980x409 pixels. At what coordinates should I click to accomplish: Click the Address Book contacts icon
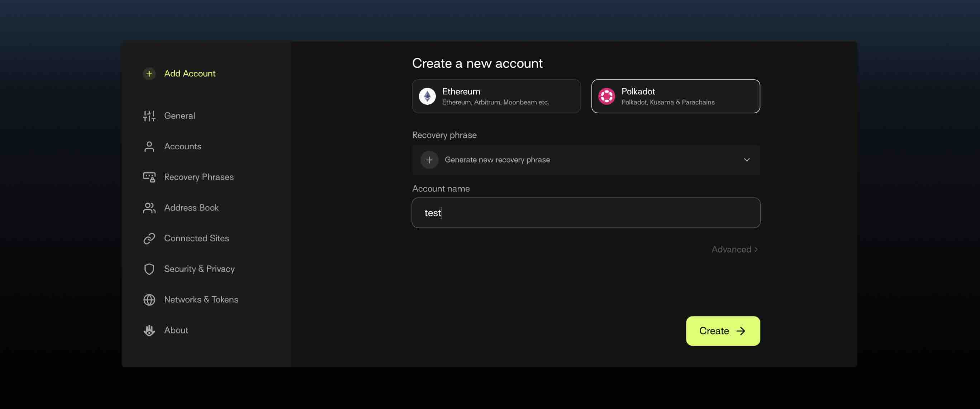[x=149, y=208]
